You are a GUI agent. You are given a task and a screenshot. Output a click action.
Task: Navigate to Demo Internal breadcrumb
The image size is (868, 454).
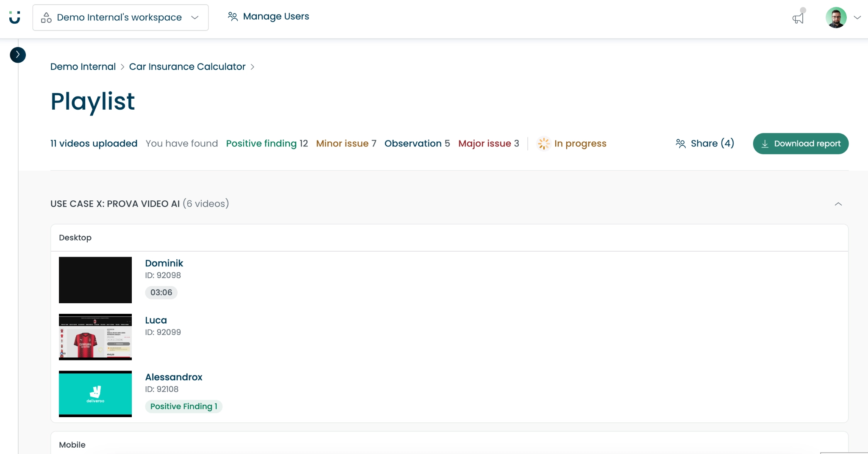coord(83,66)
